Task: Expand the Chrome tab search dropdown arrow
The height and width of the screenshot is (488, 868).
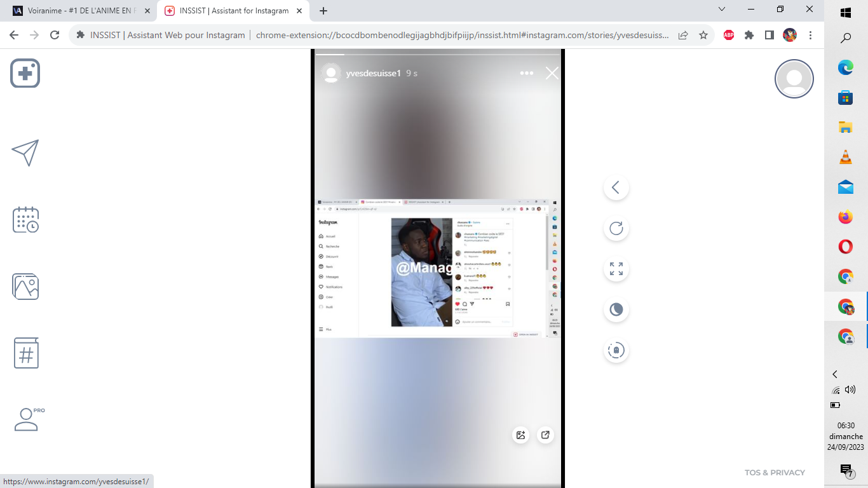Action: click(x=722, y=10)
